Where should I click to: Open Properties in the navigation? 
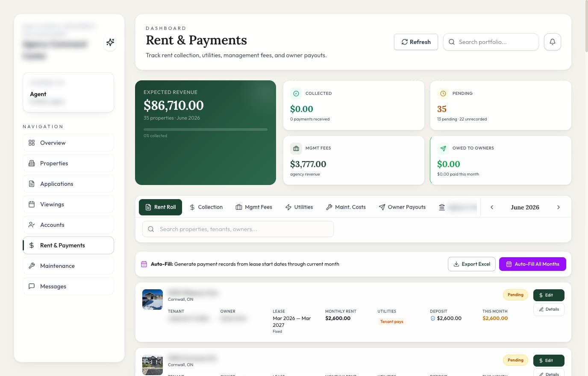click(68, 163)
